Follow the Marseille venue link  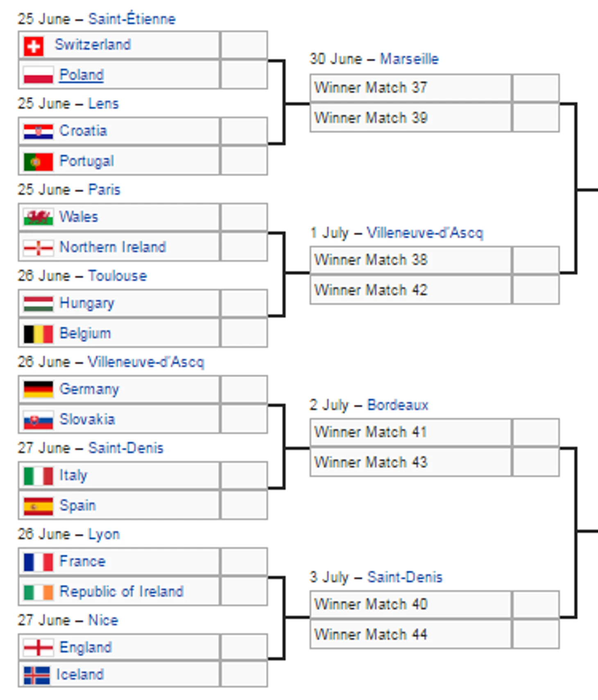point(409,59)
